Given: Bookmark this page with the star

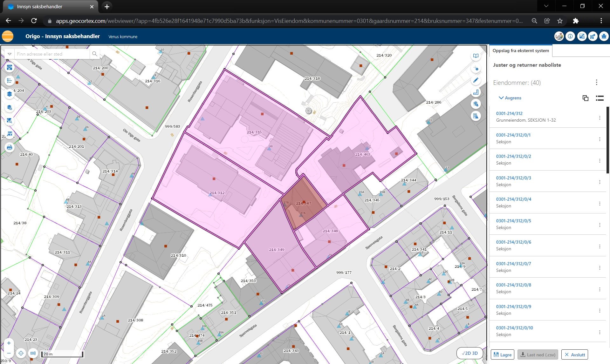Looking at the screenshot, I should [560, 21].
